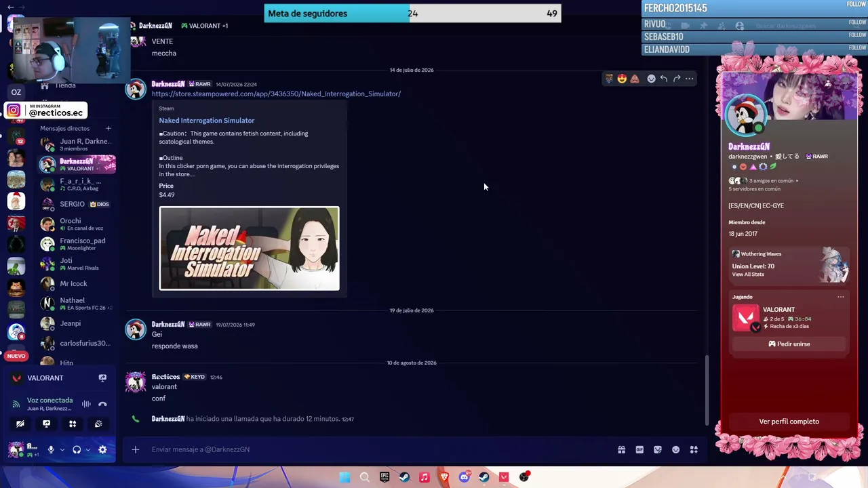Viewport: 868px width, 488px height.
Task: Open the apps launcher in message bar
Action: (x=694, y=449)
